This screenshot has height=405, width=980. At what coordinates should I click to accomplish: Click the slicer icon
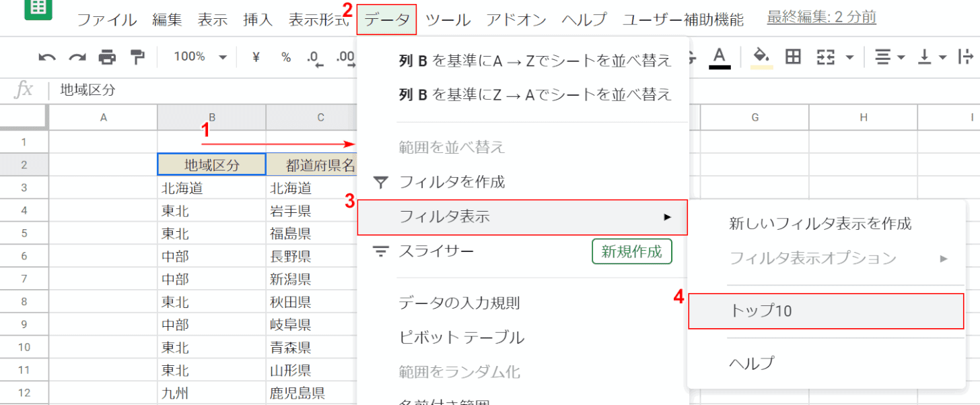pyautogui.click(x=381, y=252)
